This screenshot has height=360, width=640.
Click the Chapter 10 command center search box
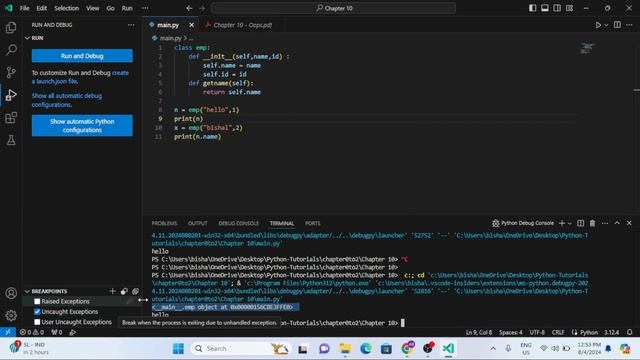333,8
